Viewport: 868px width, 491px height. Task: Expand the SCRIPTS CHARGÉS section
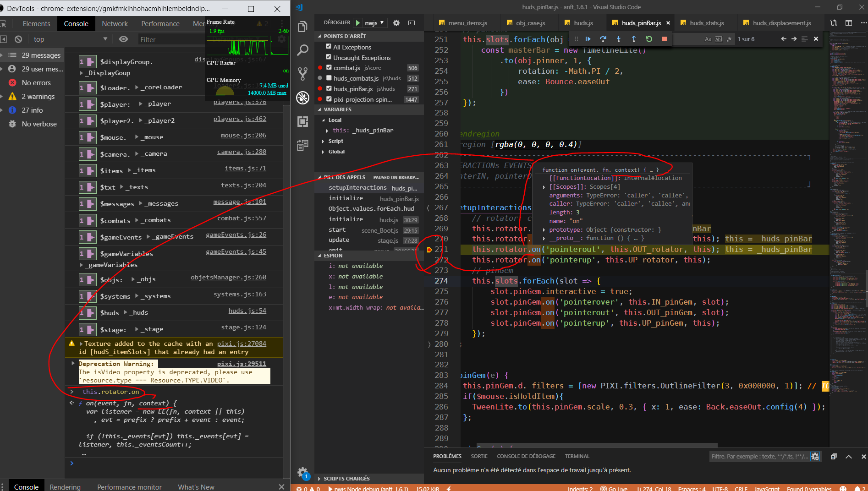point(369,478)
